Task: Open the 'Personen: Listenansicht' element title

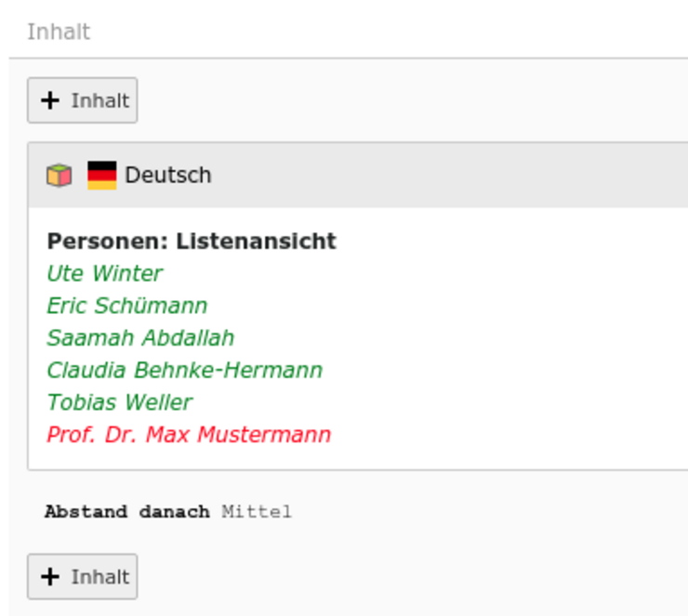Action: 192,242
